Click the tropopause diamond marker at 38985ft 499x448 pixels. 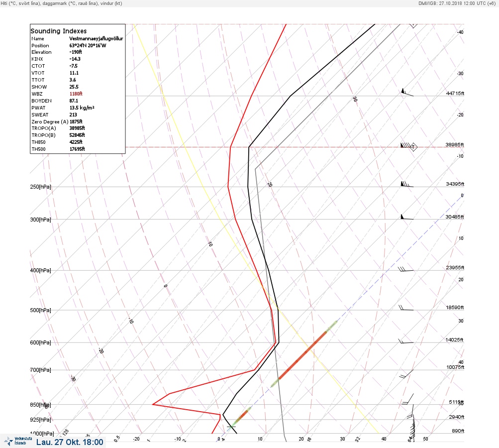click(x=413, y=147)
